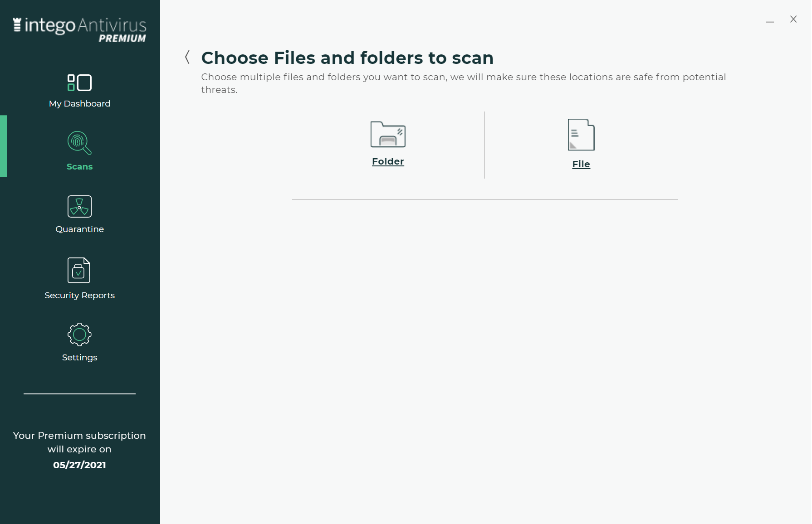This screenshot has height=524, width=812.
Task: Click the Folder underlined link
Action: pos(388,161)
